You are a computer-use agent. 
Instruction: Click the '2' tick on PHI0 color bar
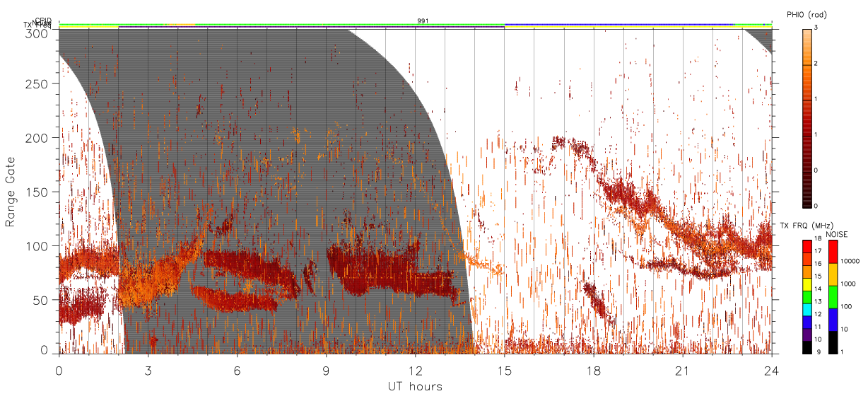coord(816,64)
